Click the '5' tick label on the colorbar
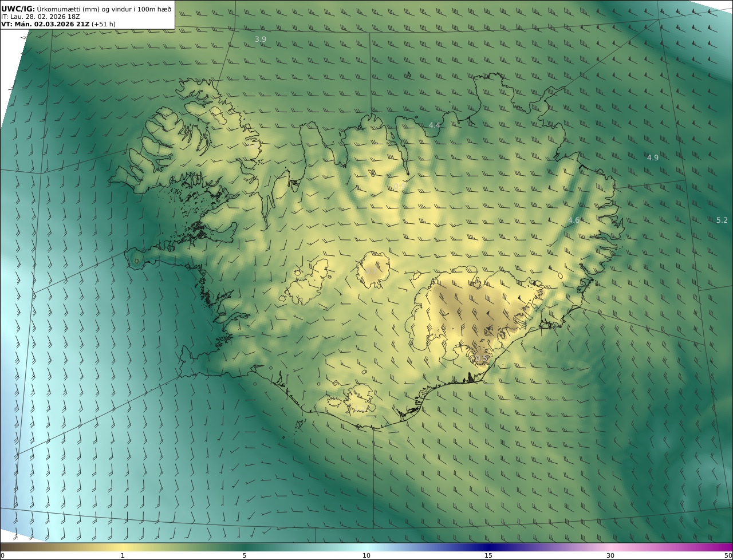This screenshot has height=560, width=733. coord(245,555)
